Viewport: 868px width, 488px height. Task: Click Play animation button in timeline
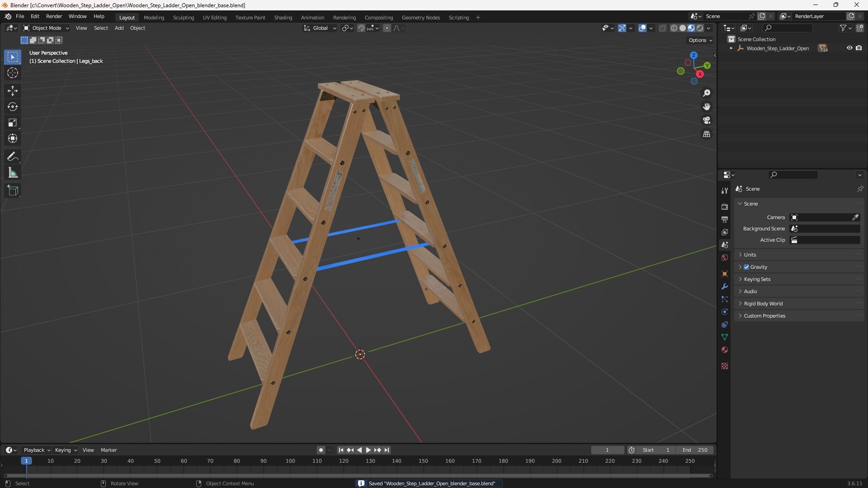368,450
